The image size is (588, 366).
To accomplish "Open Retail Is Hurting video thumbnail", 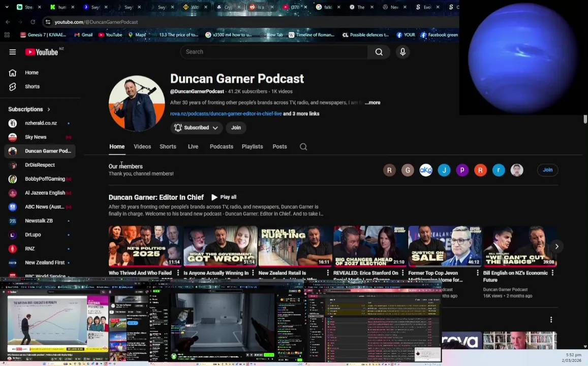I will (295, 246).
